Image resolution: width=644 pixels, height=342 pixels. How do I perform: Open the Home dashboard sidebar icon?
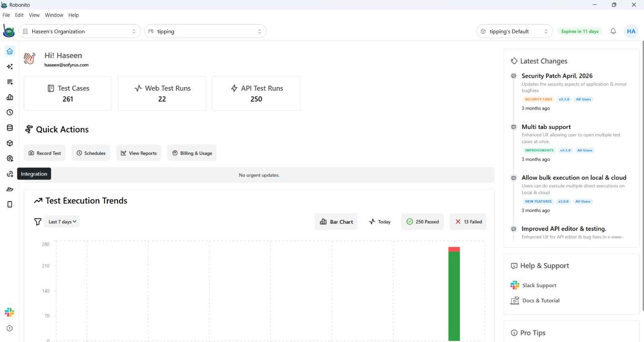pyautogui.click(x=10, y=51)
